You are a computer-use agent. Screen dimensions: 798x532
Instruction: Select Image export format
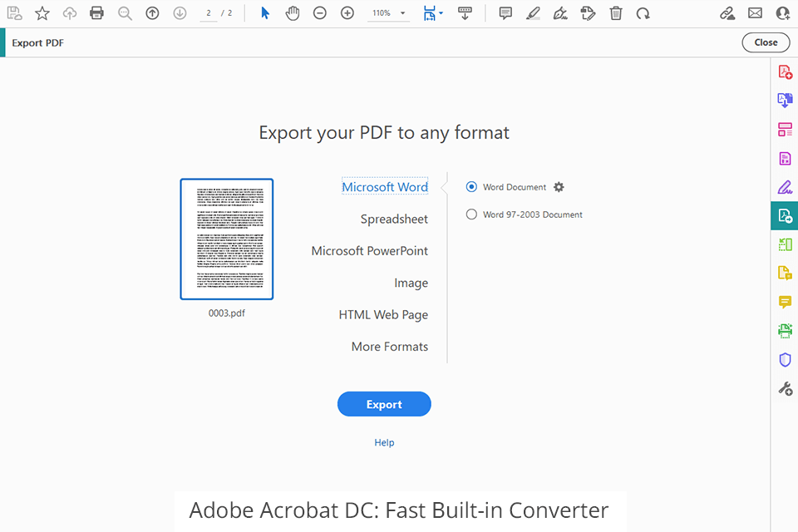(x=411, y=283)
